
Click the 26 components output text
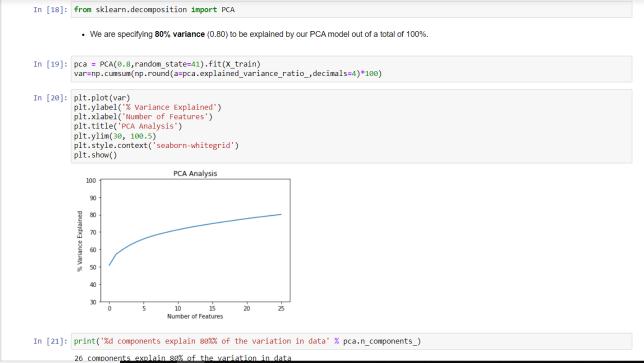tap(183, 358)
